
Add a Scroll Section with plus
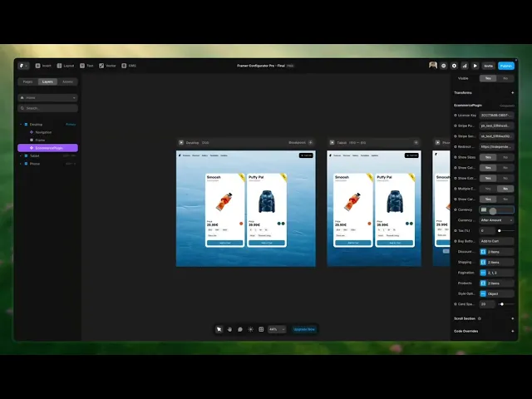[512, 318]
